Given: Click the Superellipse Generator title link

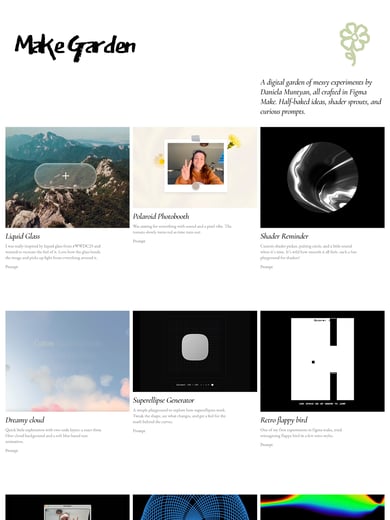Looking at the screenshot, I should pos(164,400).
